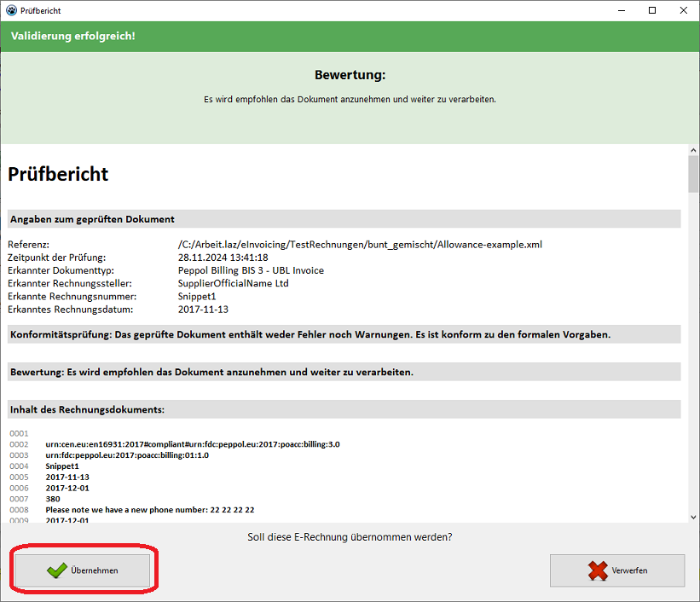Image resolution: width=700 pixels, height=602 pixels.
Task: Click the scrollbar down arrow in report
Action: pyautogui.click(x=693, y=516)
